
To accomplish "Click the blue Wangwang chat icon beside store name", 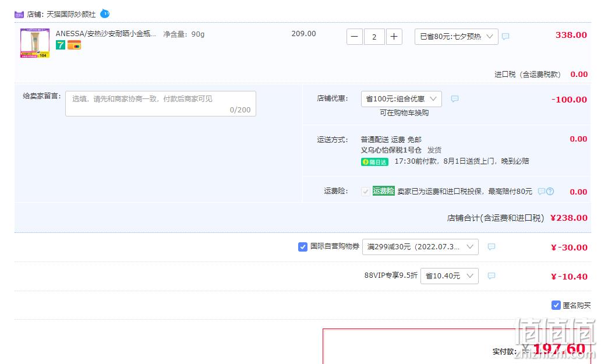I will tap(105, 14).
